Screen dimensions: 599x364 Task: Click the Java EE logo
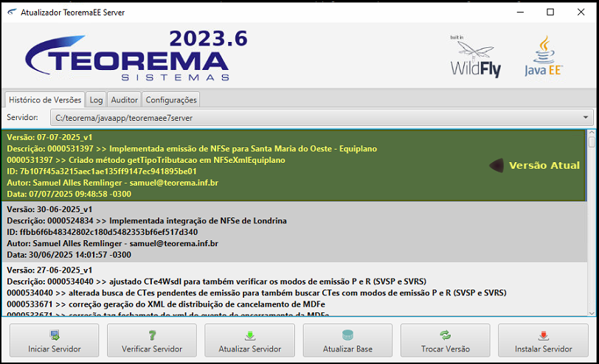tap(544, 56)
